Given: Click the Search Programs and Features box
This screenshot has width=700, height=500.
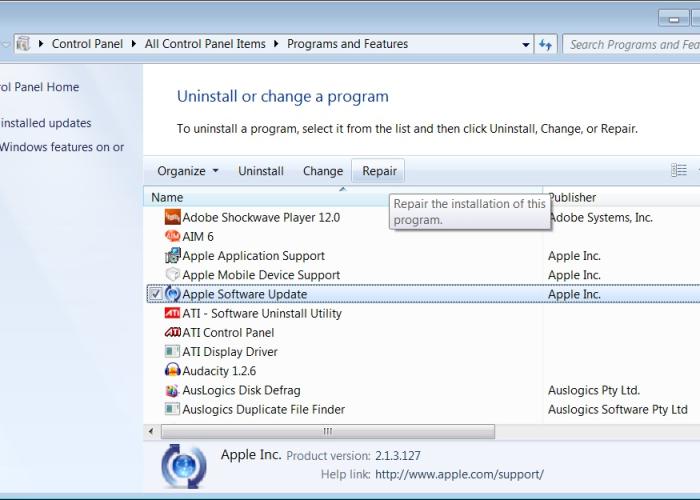Looking at the screenshot, I should (631, 44).
